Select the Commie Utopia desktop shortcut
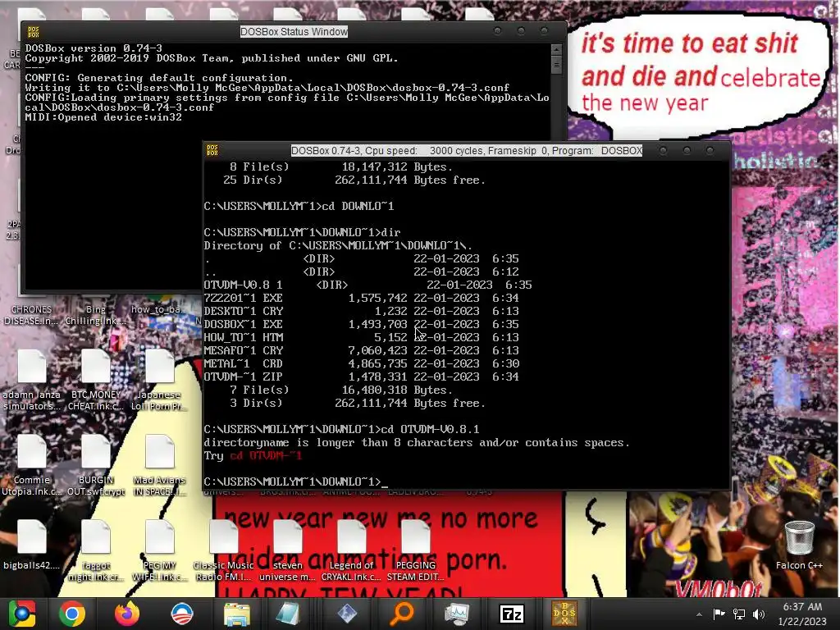 pos(32,465)
